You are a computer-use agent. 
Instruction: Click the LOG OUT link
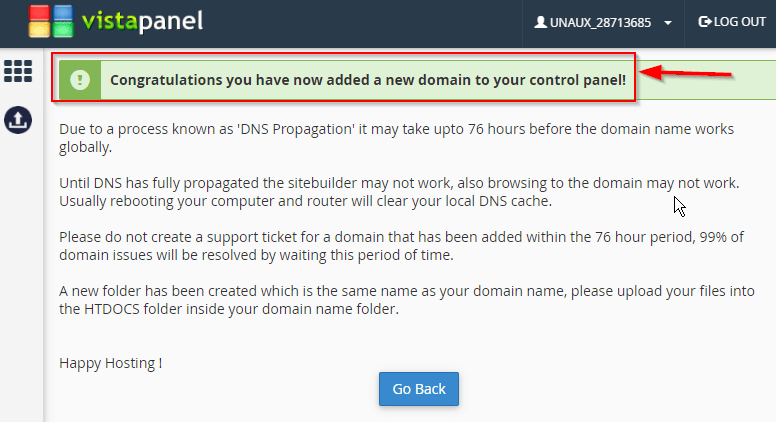tap(732, 22)
